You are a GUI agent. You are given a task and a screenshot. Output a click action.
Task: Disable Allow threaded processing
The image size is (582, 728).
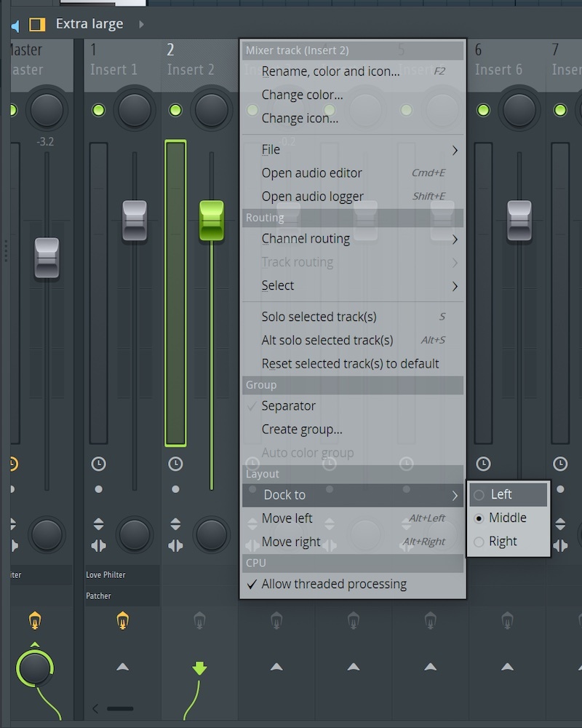[x=333, y=584]
